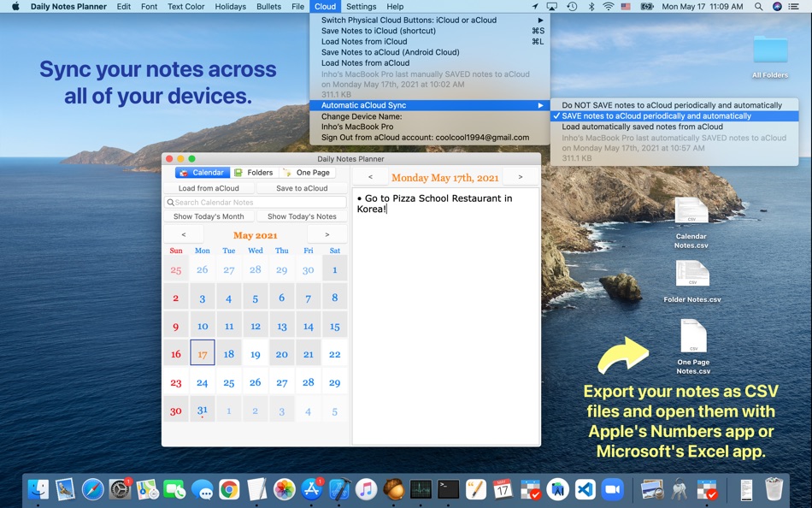
Task: Open the Bullets menu
Action: click(268, 7)
